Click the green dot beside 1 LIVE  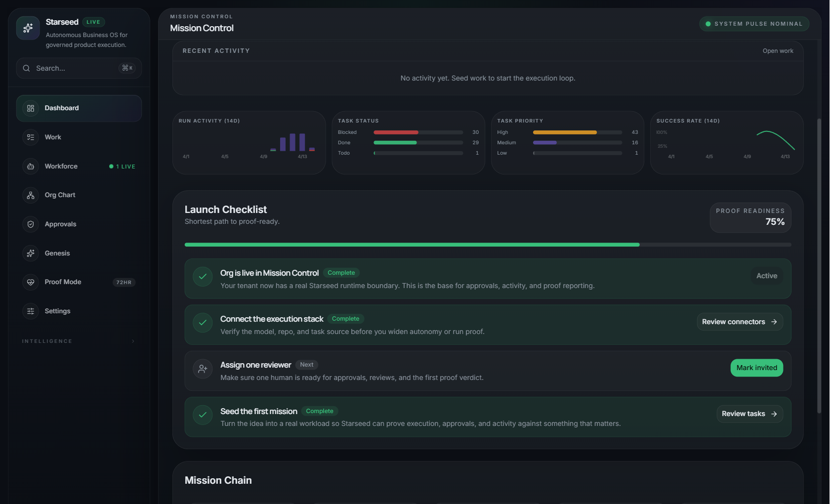coord(111,167)
